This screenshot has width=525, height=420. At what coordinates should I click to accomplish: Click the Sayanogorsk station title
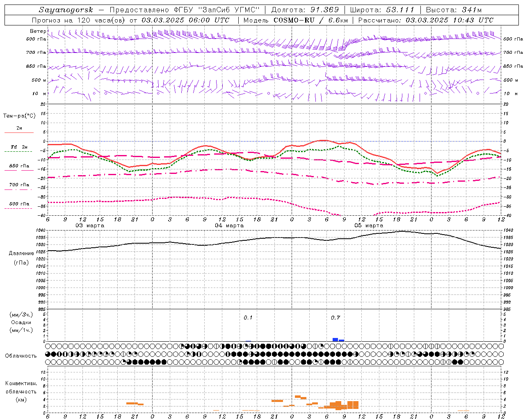click(x=66, y=10)
